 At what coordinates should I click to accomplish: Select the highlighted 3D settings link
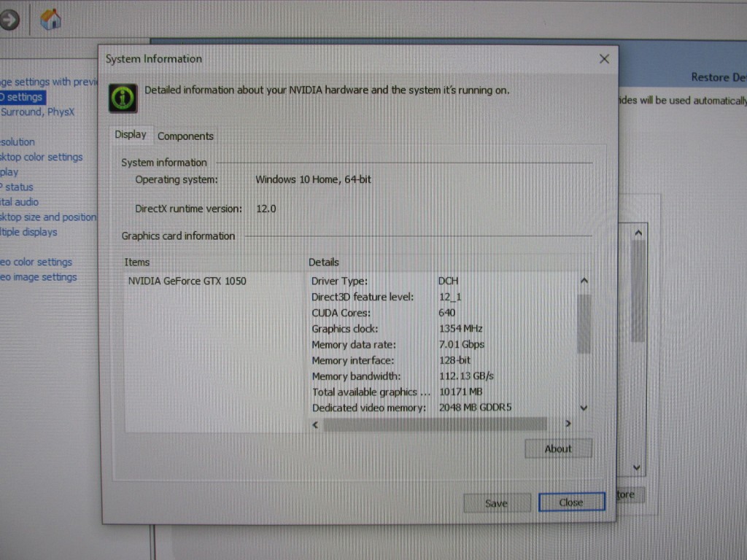coord(23,97)
